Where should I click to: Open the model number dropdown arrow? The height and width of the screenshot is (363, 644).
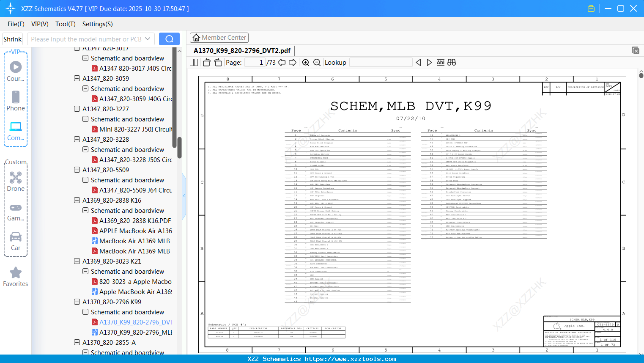coord(148,39)
